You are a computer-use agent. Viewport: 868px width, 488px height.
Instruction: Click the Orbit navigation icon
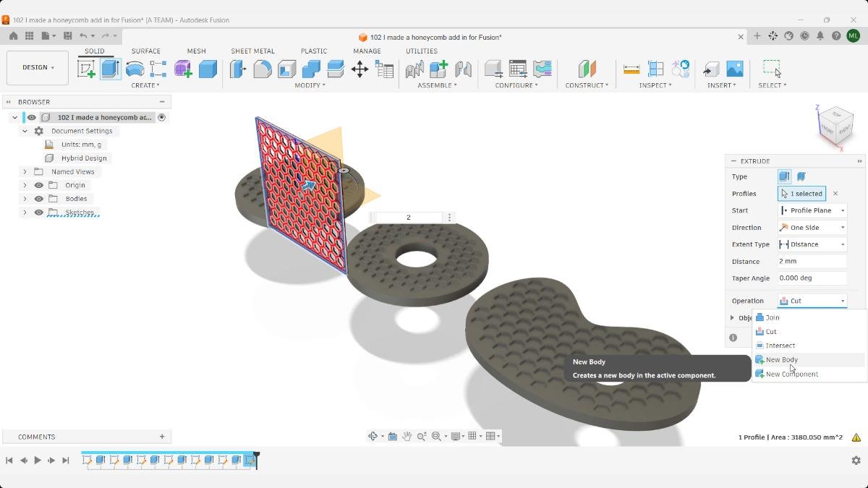373,436
